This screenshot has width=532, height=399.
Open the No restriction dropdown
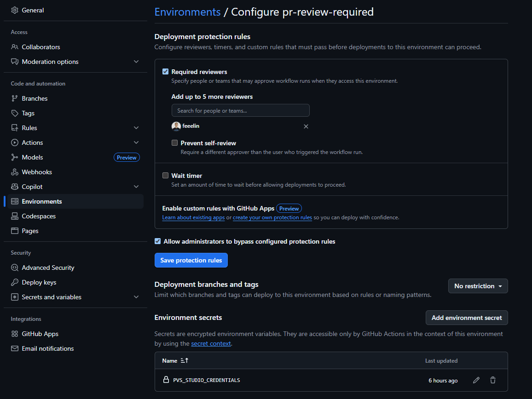[x=478, y=286]
